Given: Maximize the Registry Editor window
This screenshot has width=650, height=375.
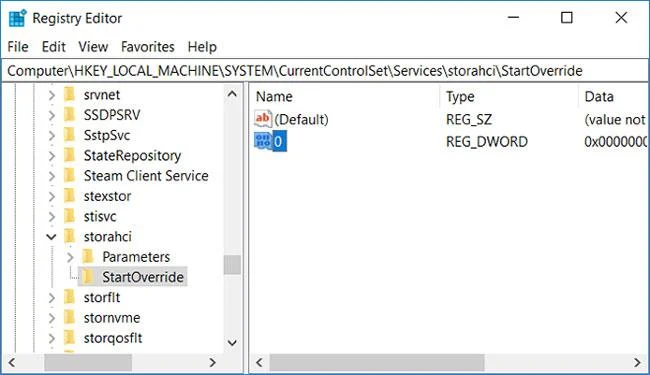Looking at the screenshot, I should [567, 18].
